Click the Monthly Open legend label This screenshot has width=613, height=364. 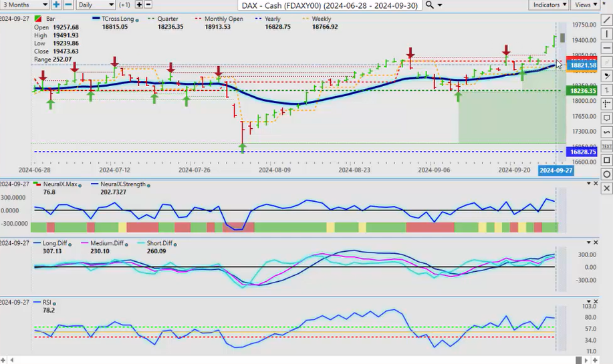[224, 19]
